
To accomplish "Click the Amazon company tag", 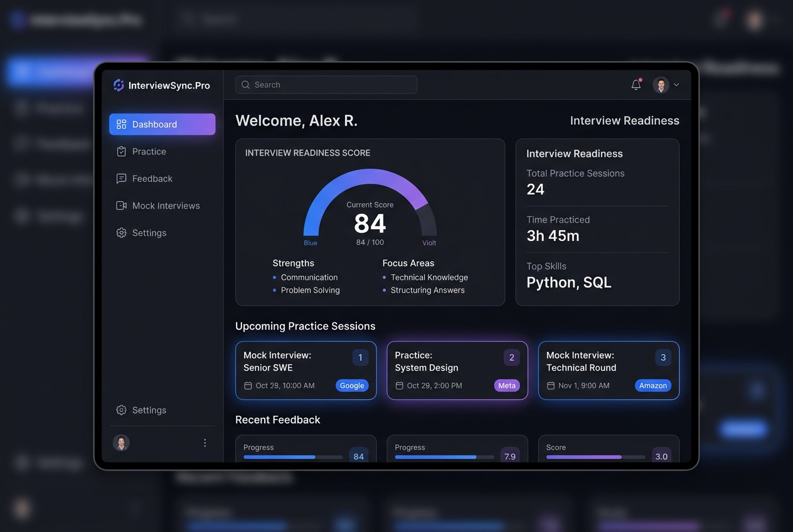I will 653,386.
